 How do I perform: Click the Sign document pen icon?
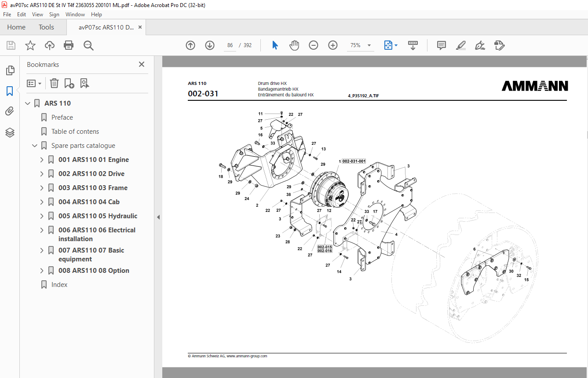pyautogui.click(x=480, y=45)
